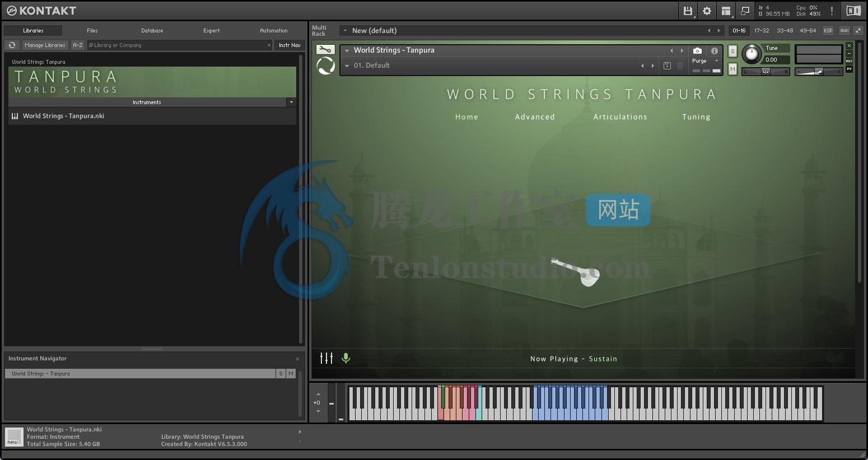
Task: Toggle the KSP multi script editor
Action: [828, 30]
